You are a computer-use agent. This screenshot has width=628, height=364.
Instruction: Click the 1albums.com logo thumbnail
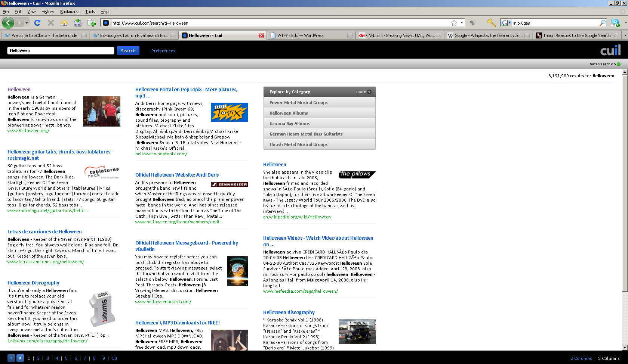tap(102, 309)
